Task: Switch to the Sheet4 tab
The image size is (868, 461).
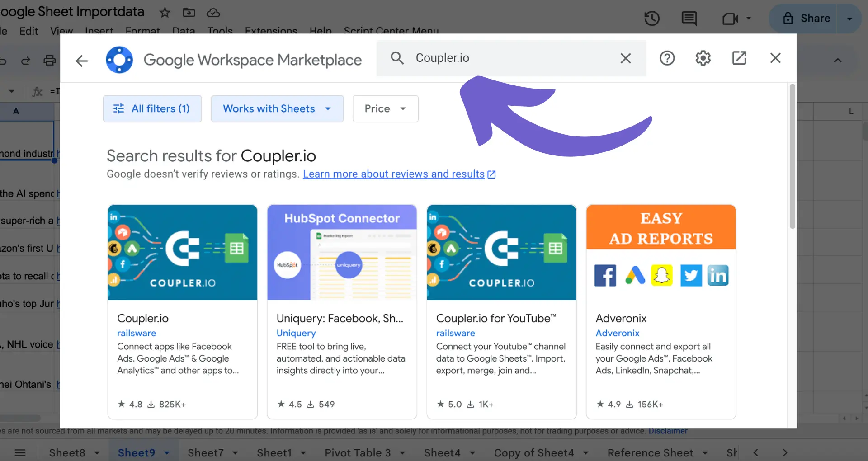Action: [442, 453]
